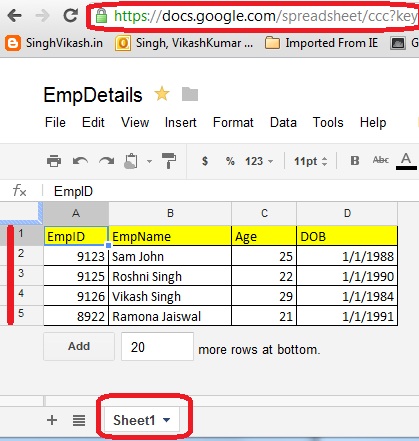Click the row count field showing 20

point(157,347)
